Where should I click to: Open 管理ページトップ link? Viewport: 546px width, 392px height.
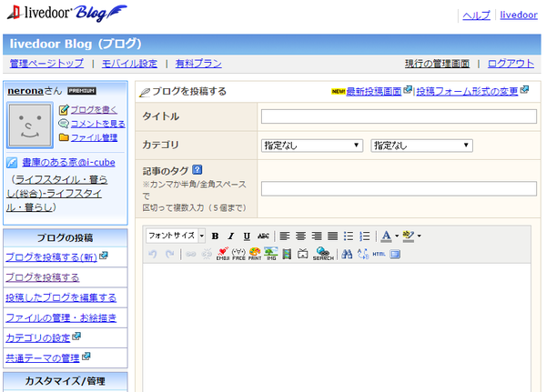pos(46,64)
